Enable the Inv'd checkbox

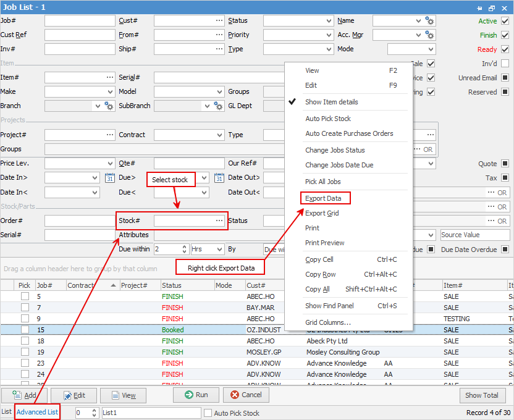(x=505, y=64)
